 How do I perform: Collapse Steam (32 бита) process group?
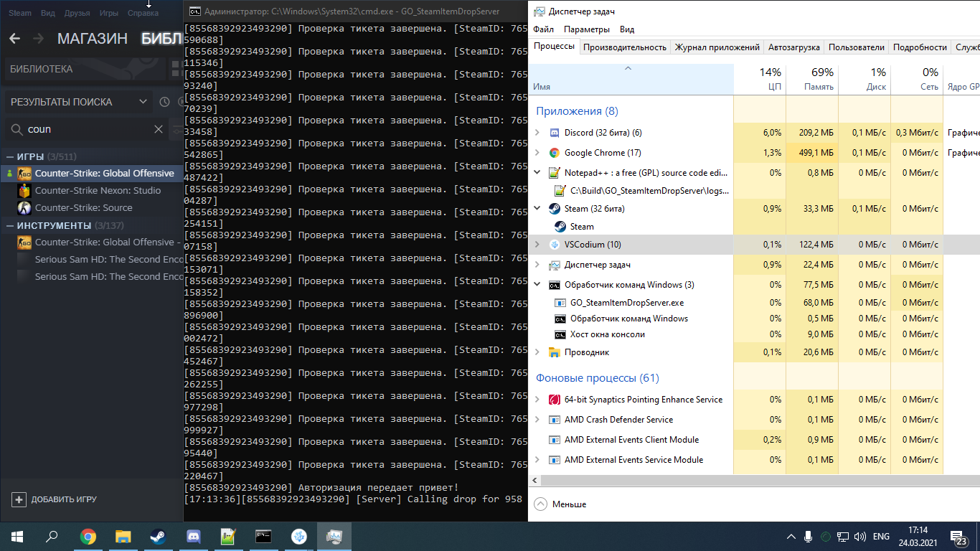[x=537, y=209]
